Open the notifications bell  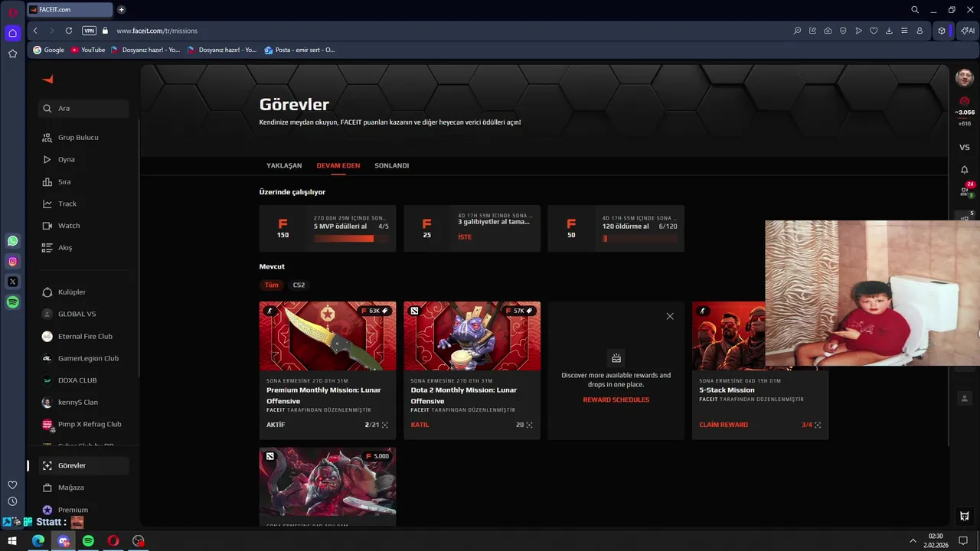965,169
